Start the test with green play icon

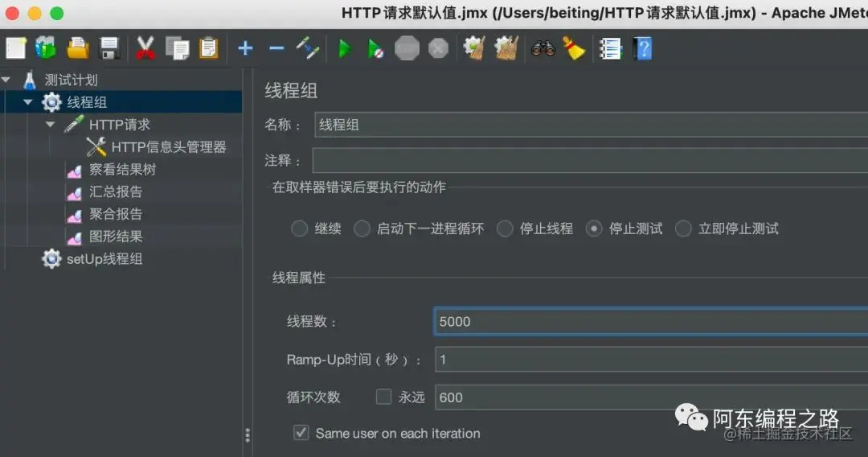coord(344,49)
